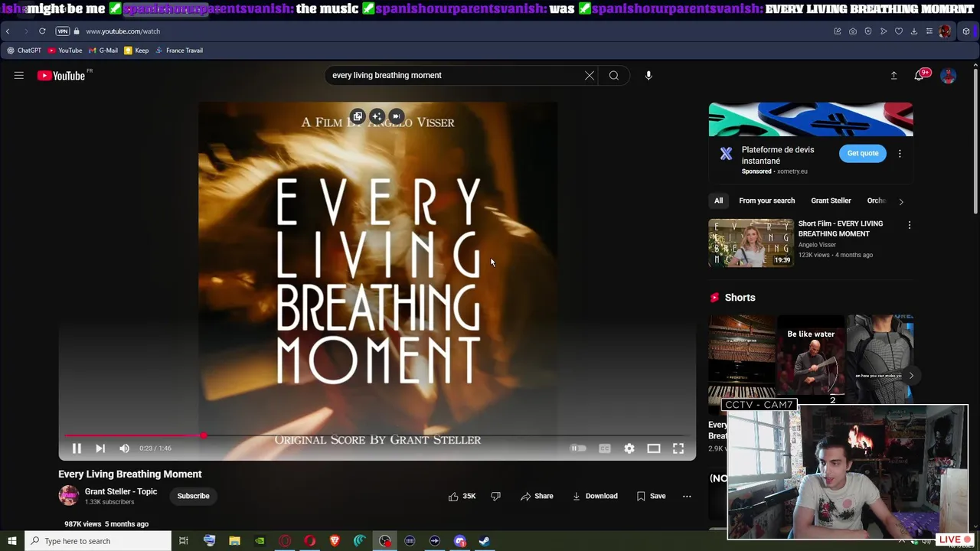
Task: Mute the video using the speaker icon
Action: (124, 448)
